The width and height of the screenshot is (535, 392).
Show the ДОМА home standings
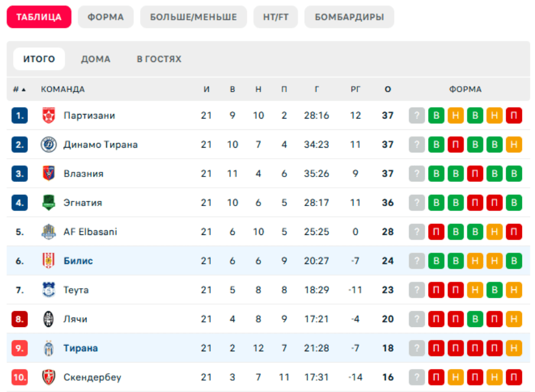96,59
